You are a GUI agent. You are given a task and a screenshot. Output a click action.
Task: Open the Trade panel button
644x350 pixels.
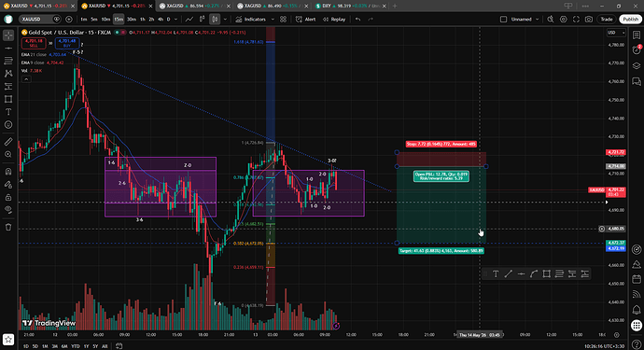pos(607,20)
